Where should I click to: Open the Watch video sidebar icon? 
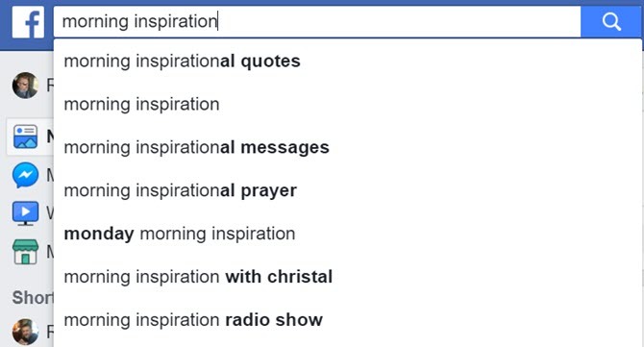point(25,213)
